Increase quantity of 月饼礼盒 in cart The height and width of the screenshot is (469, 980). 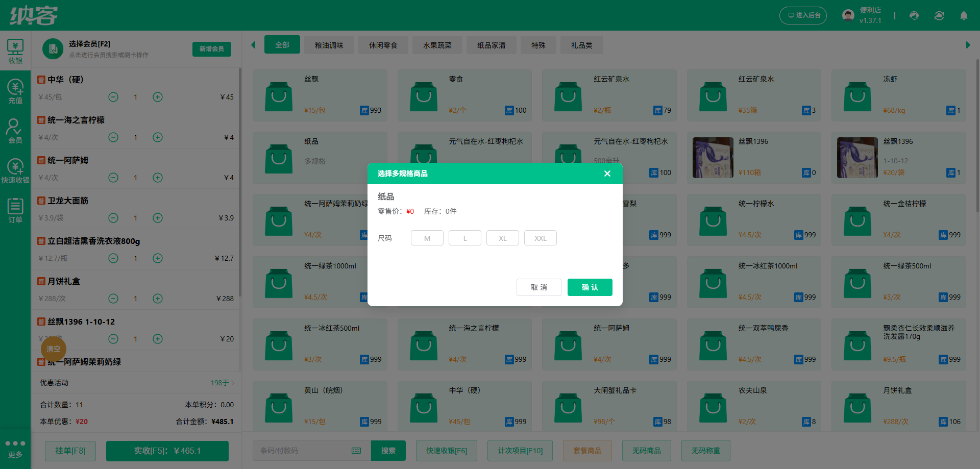coord(158,299)
